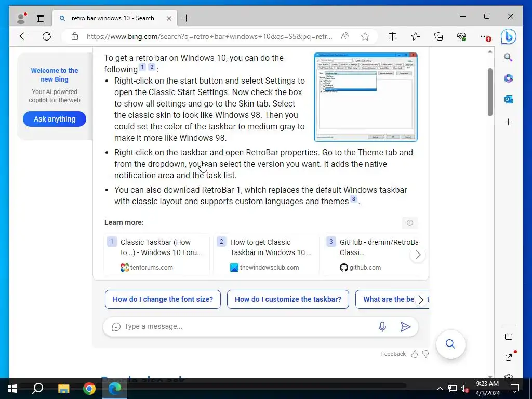Open link in new window sidebar icon
This screenshot has width=532, height=399.
click(508, 357)
